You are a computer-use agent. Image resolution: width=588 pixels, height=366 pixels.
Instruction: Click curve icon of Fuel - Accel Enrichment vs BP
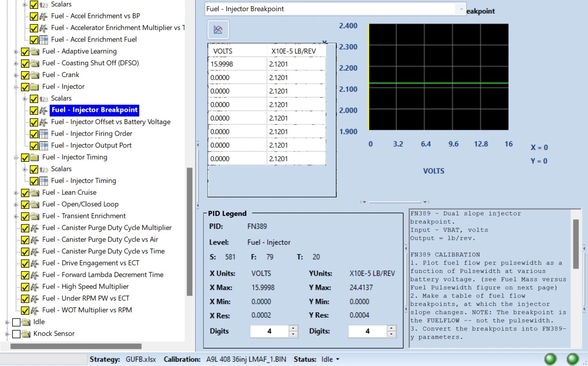point(43,16)
